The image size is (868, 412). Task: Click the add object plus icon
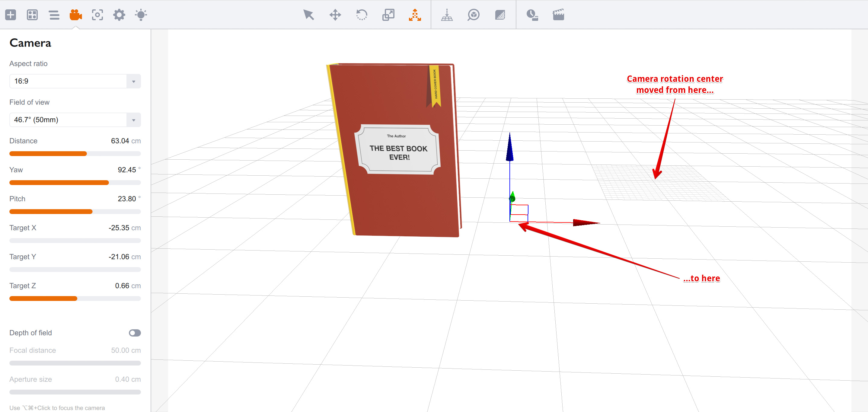11,15
